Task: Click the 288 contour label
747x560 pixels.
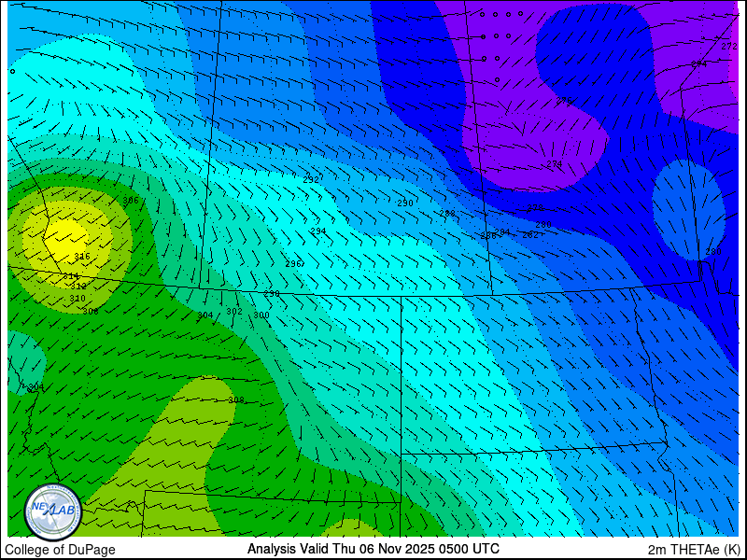Action: pos(447,214)
